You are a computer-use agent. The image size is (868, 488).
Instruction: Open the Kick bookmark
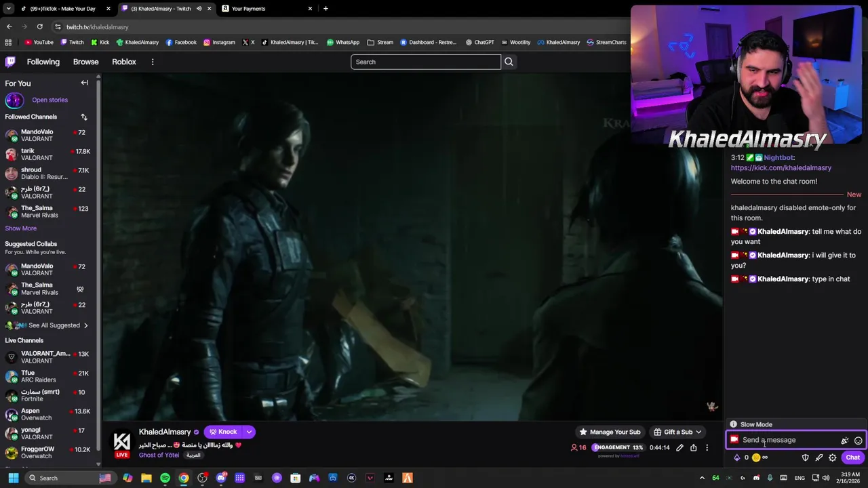(x=100, y=42)
